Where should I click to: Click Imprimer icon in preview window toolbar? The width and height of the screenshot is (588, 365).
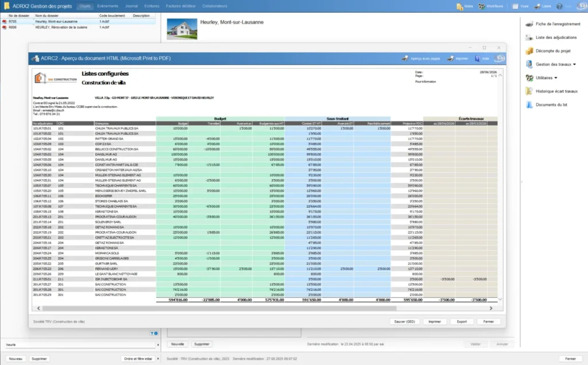(x=458, y=59)
